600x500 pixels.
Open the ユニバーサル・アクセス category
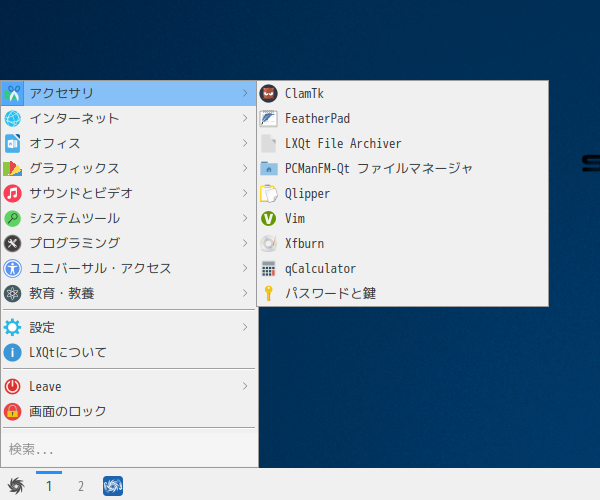click(x=129, y=269)
